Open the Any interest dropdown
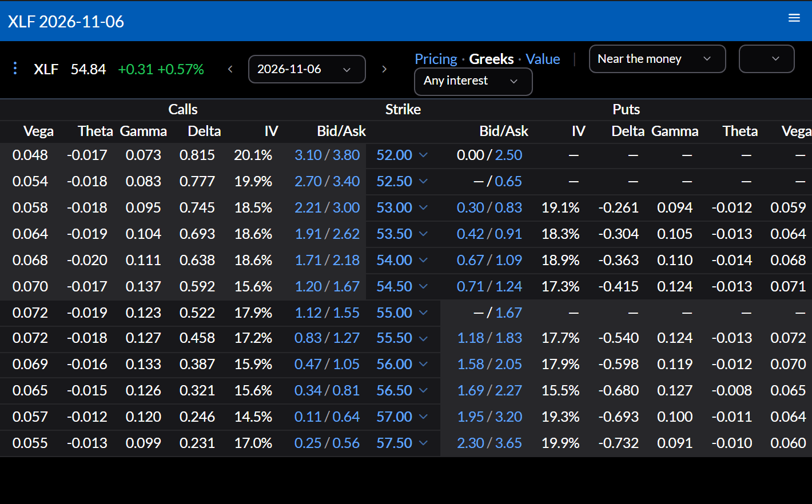 pyautogui.click(x=473, y=81)
